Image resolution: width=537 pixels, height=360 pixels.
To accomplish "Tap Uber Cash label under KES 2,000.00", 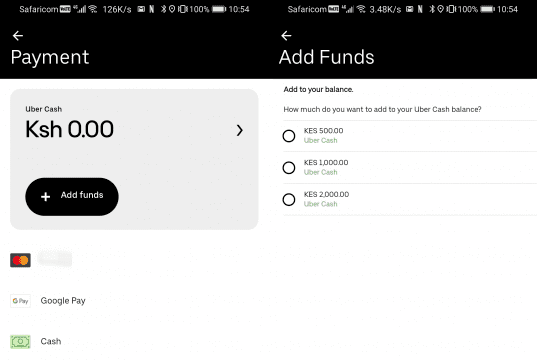I will [x=321, y=204].
